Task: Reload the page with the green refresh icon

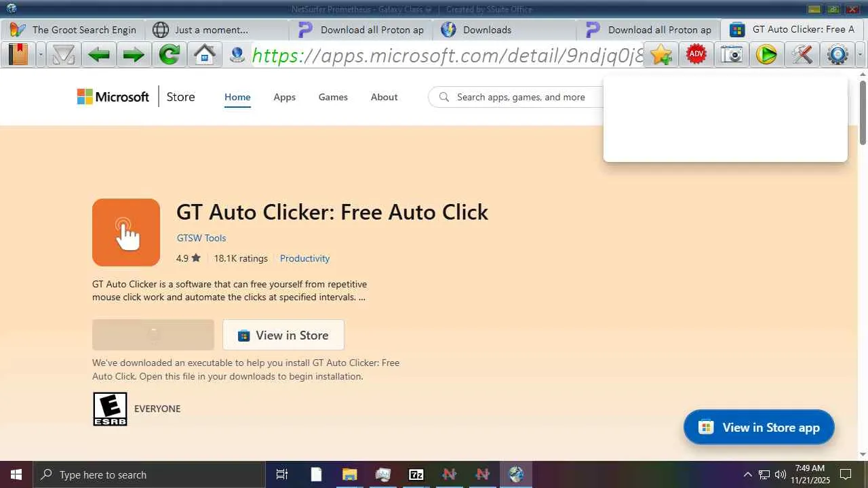Action: tap(169, 54)
